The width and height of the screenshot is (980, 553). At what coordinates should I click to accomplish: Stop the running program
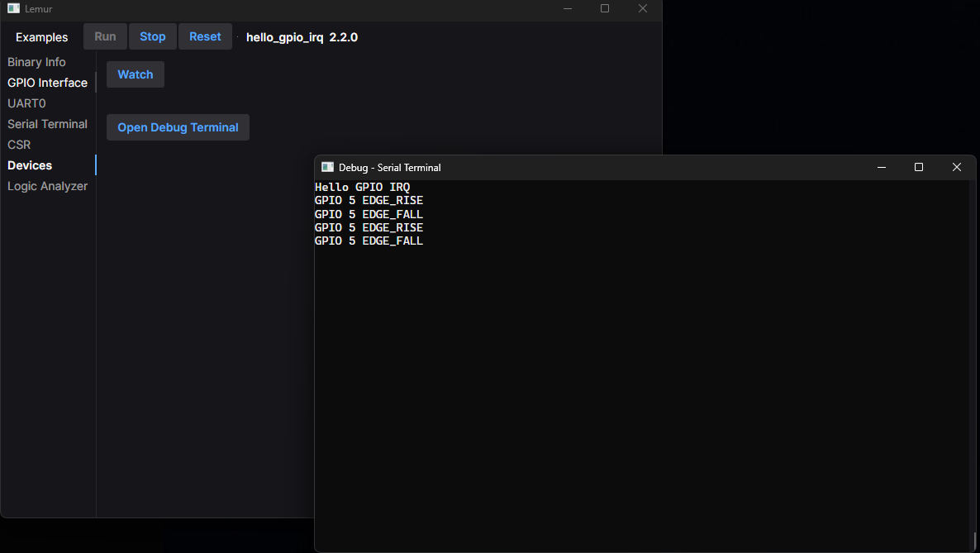(x=153, y=36)
